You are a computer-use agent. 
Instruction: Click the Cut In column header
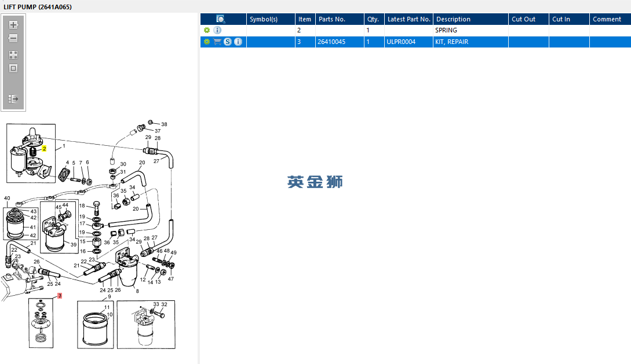(x=569, y=19)
